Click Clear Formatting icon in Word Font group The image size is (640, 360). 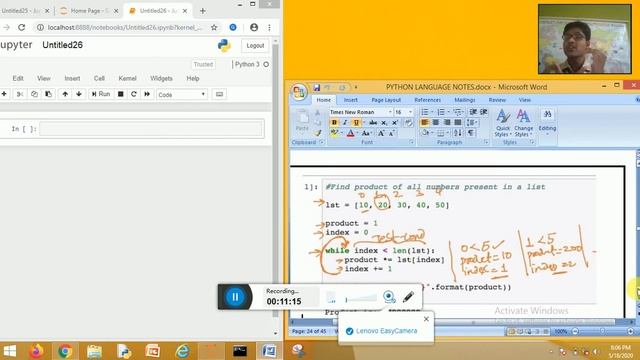pyautogui.click(x=408, y=122)
